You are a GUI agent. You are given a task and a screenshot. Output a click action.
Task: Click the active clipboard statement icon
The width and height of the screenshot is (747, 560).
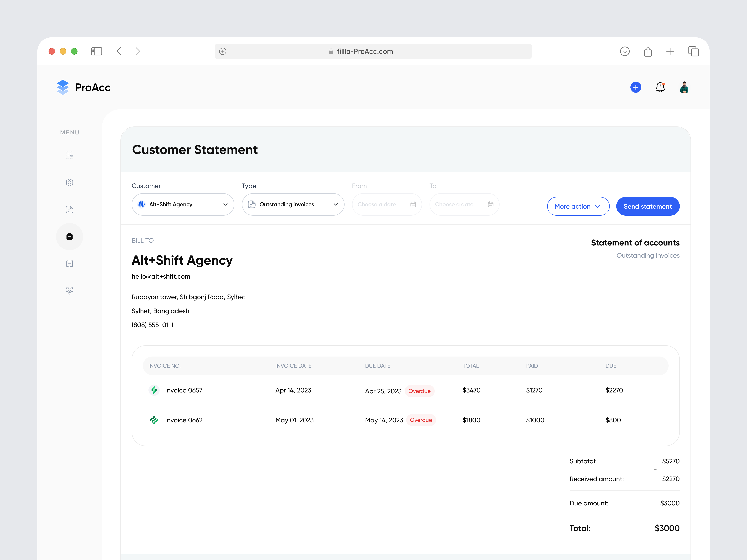coord(69,236)
